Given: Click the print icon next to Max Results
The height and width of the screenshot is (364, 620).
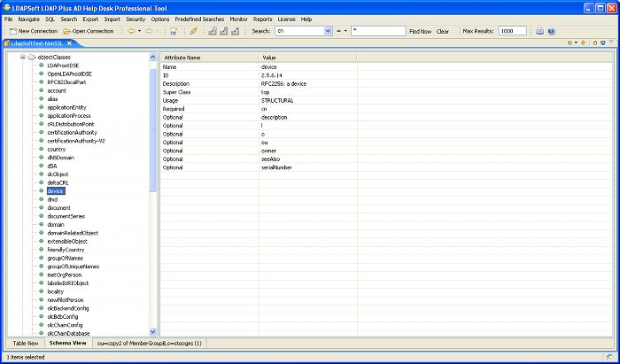Looking at the screenshot, I should [x=540, y=31].
